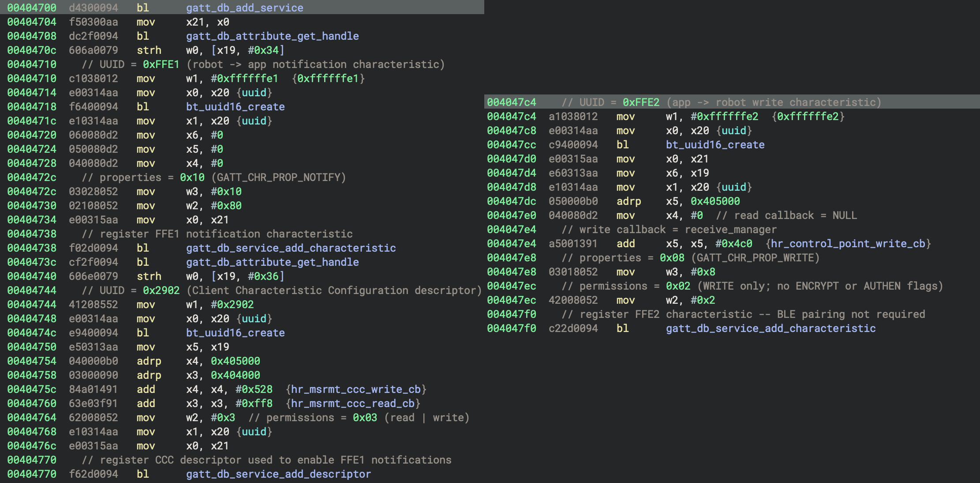
Task: Navigate to hr_msrmt_ccc_write_cb symbol
Action: (355, 389)
